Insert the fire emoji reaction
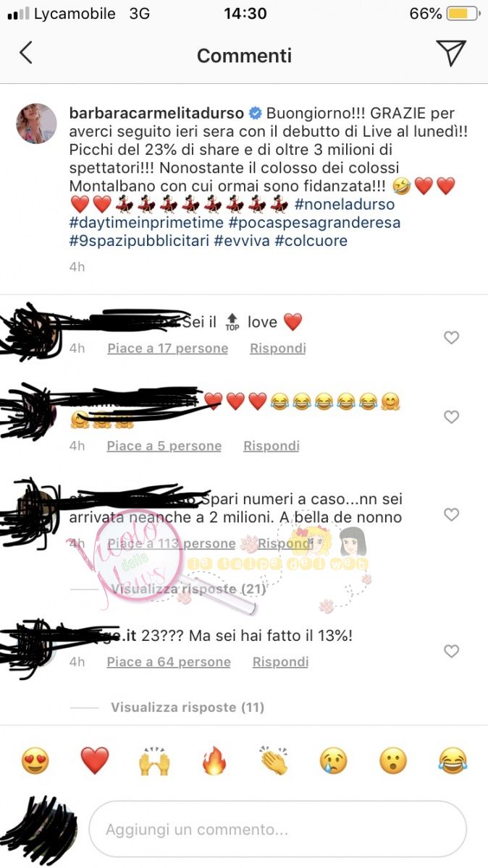The image size is (488, 868). click(214, 761)
